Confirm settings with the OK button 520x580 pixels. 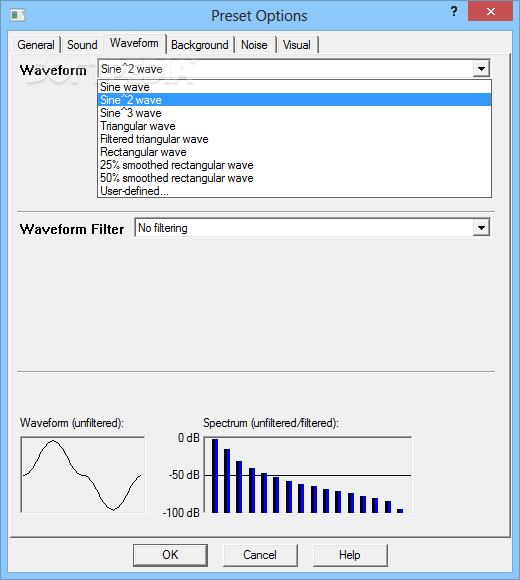pos(170,555)
